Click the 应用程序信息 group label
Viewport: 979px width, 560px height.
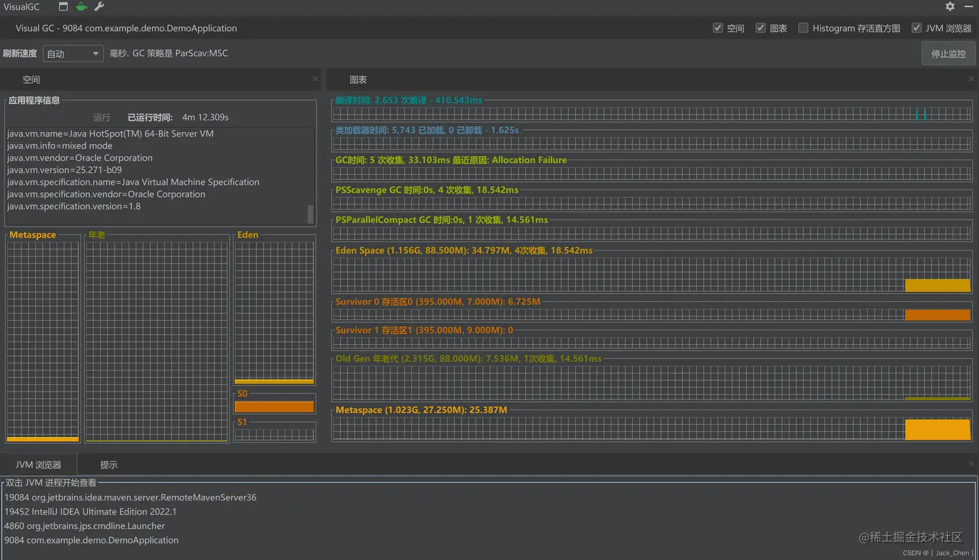click(34, 100)
